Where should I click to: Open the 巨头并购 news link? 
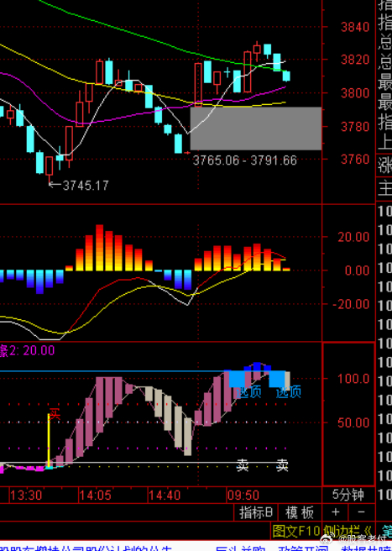242,548
